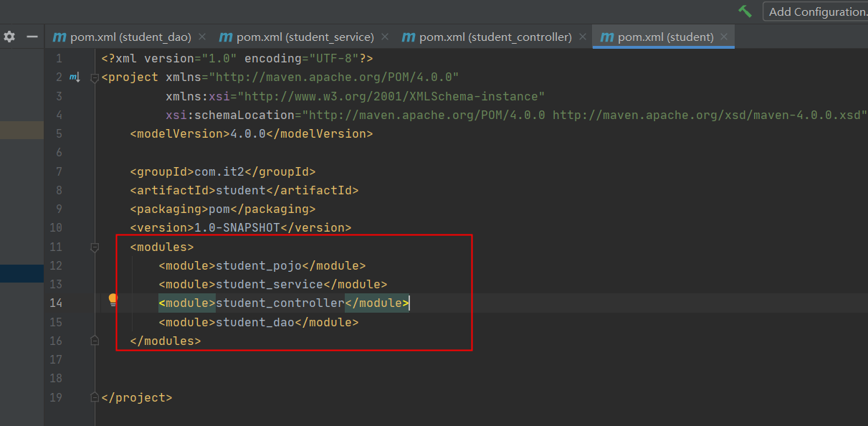
Task: Close the pom.xml (student_controller) tab
Action: pyautogui.click(x=582, y=37)
